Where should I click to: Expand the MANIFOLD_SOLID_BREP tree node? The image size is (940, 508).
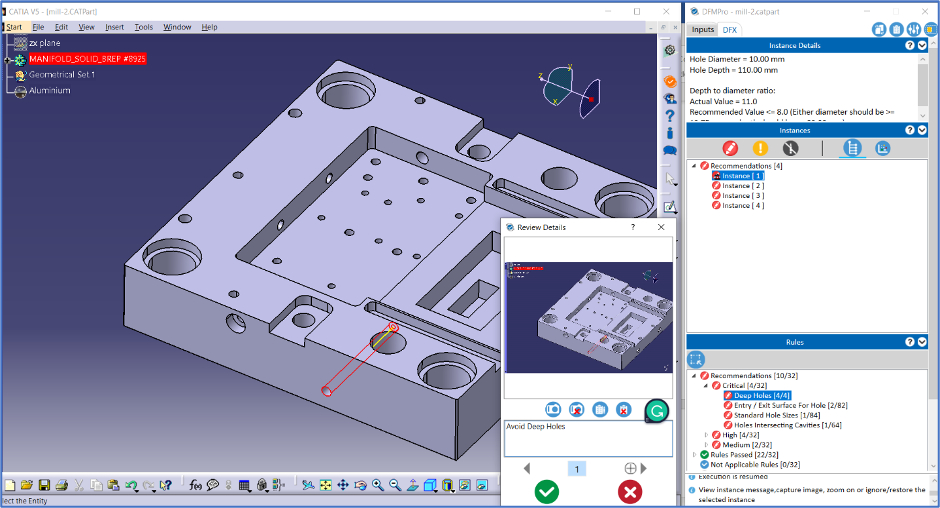tap(8, 59)
